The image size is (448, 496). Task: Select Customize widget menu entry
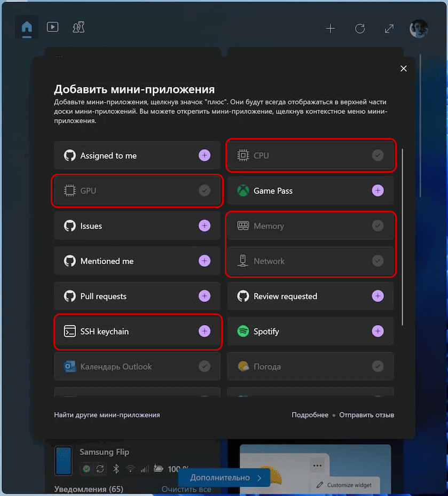349,485
